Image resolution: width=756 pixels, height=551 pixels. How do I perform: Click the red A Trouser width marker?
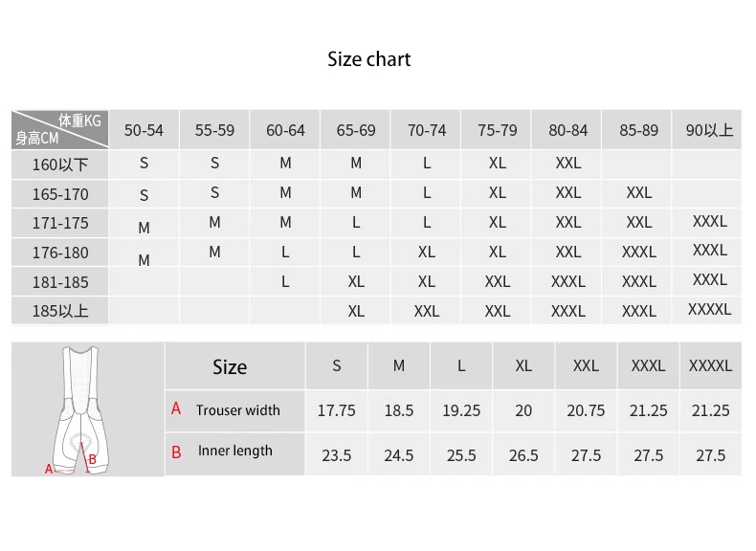[x=176, y=409]
